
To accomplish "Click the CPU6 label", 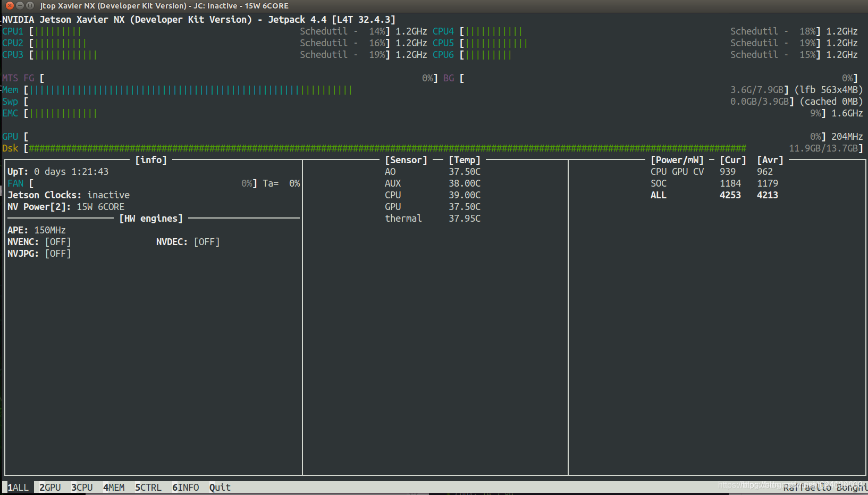I will (x=443, y=55).
